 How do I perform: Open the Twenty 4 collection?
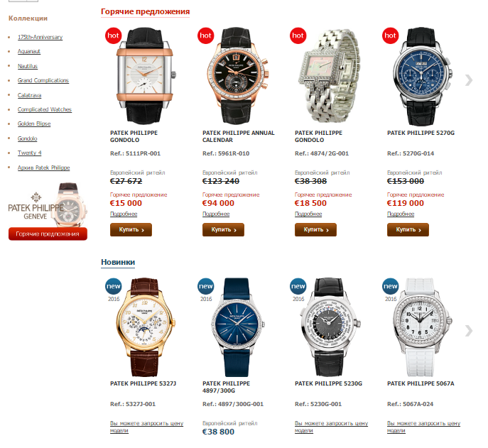pos(29,153)
